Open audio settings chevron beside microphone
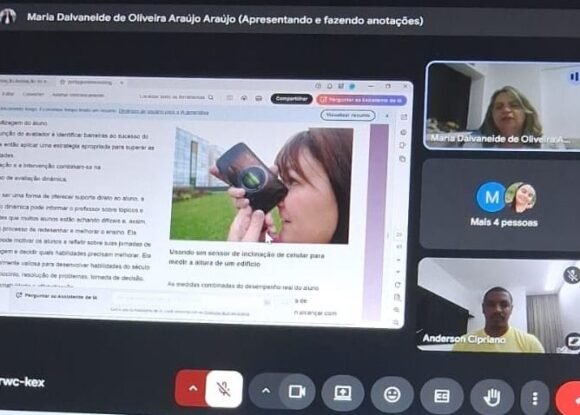Screen dimensions: 580x415 point(192,389)
